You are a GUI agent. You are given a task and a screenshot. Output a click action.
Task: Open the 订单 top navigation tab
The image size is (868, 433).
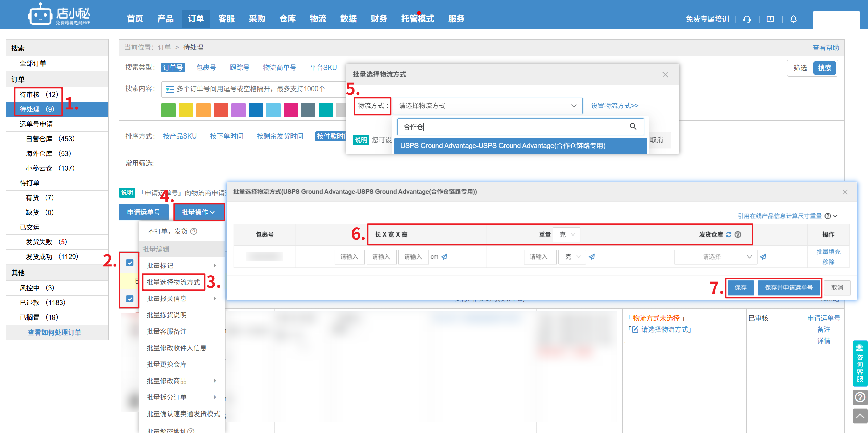pos(196,19)
